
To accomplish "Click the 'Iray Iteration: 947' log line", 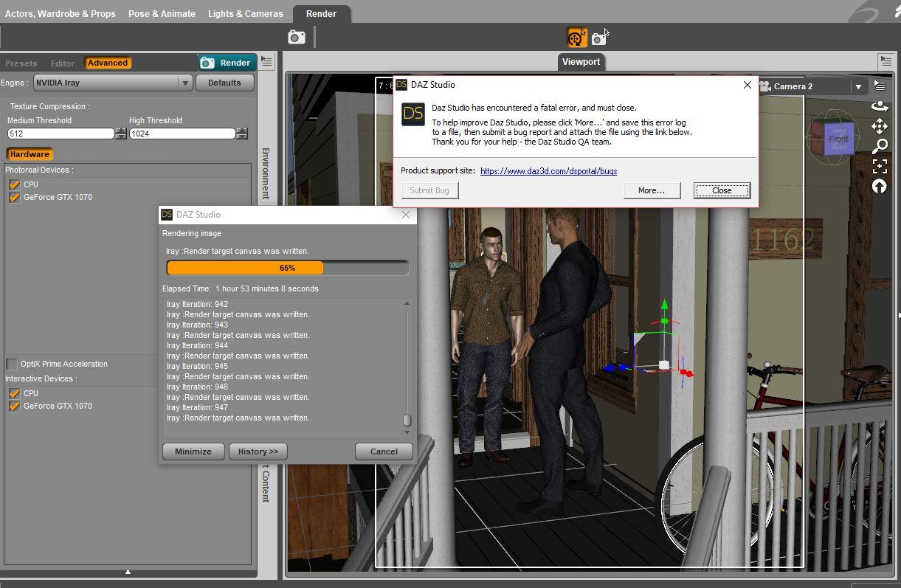I will pos(197,407).
